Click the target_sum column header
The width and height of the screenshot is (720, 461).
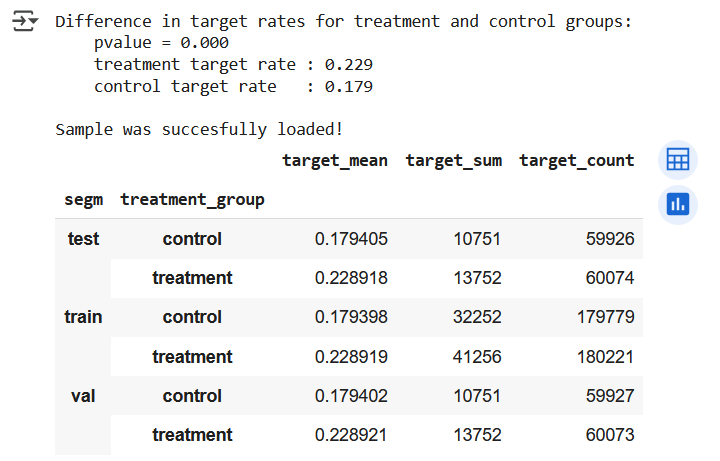tap(453, 160)
